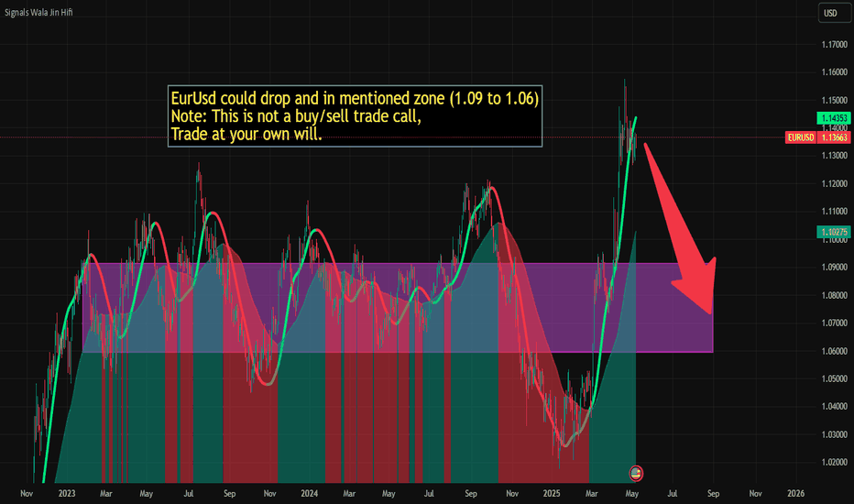This screenshot has width=854, height=504.
Task: Click the 1.06000 price scale value
Action: pos(835,351)
